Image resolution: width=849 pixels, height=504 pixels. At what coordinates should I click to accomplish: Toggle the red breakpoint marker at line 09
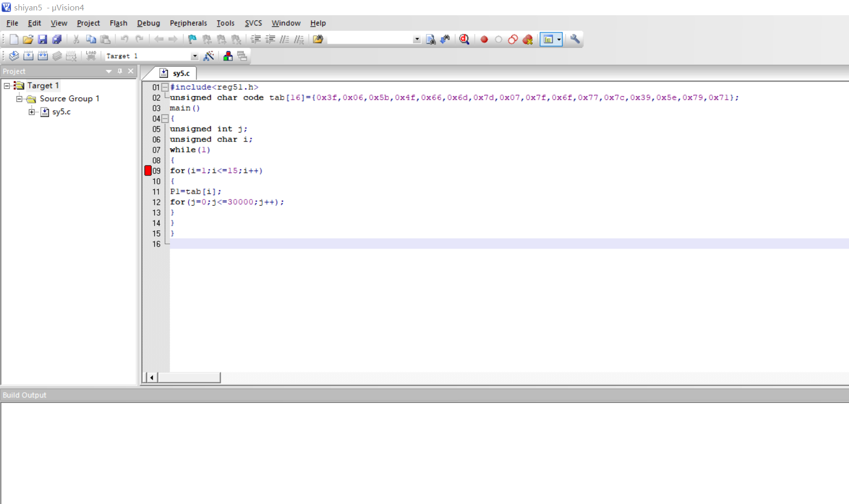[148, 170]
